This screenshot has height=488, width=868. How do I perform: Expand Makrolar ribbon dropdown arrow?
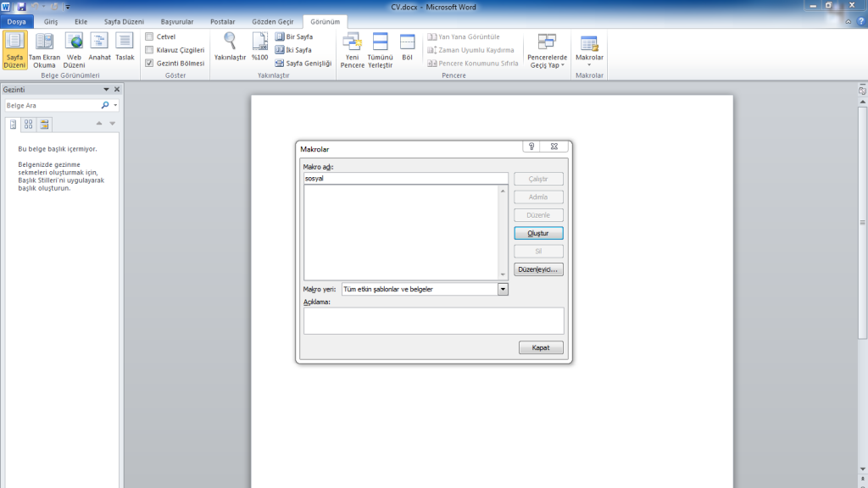[589, 65]
